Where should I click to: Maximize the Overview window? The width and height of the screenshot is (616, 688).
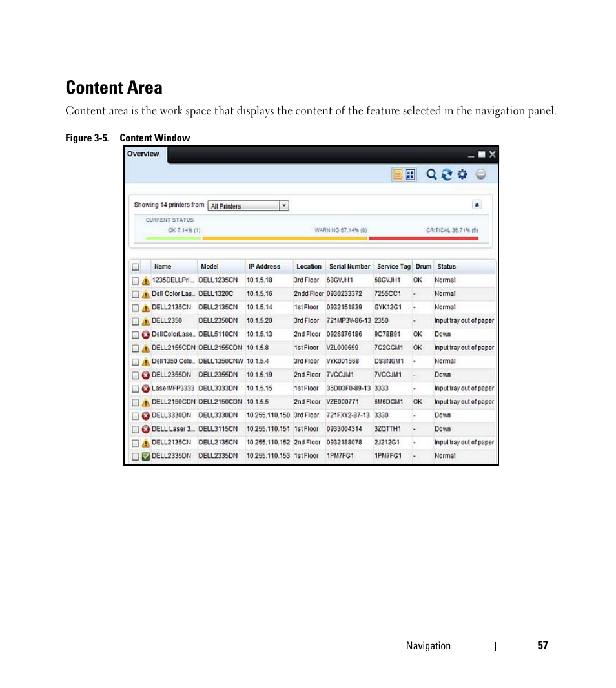(482, 154)
